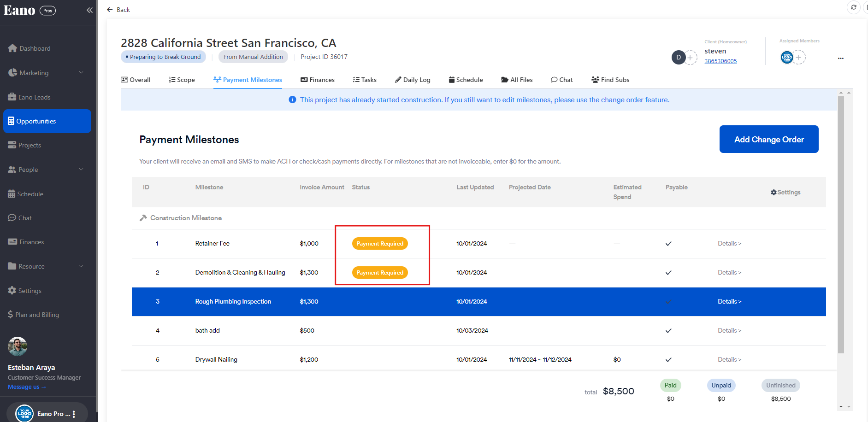Switch to the Daily Log tab
The height and width of the screenshot is (422, 868).
pos(413,80)
